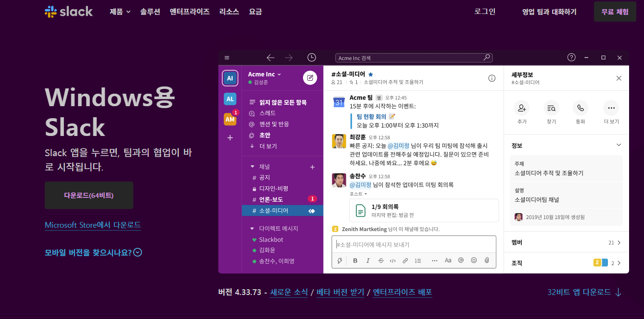Click 32비트 앱 다운로드 link
Viewport: 644px width, 319px height.
pos(584,292)
